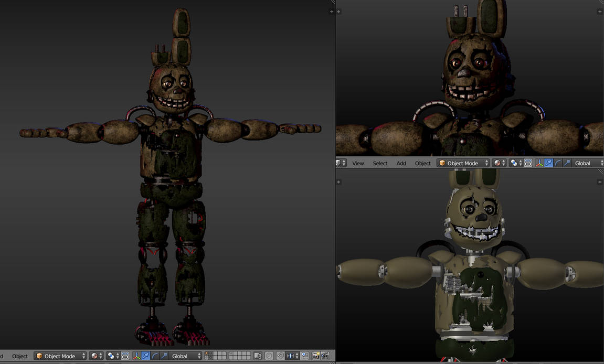Toggle manipulate center points in top-right viewport
Image resolution: width=604 pixels, height=364 pixels.
528,163
